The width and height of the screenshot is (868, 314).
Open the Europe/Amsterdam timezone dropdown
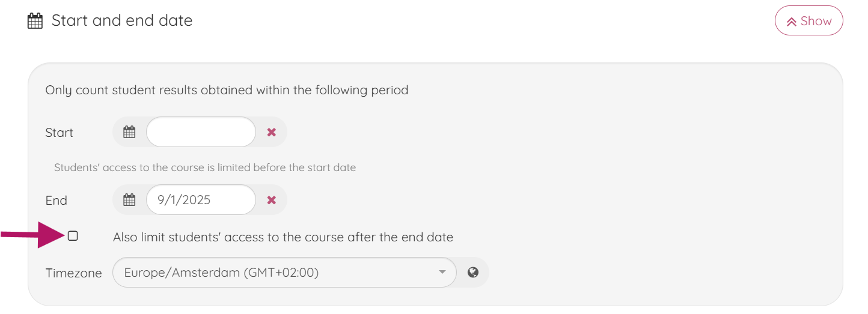coord(284,273)
